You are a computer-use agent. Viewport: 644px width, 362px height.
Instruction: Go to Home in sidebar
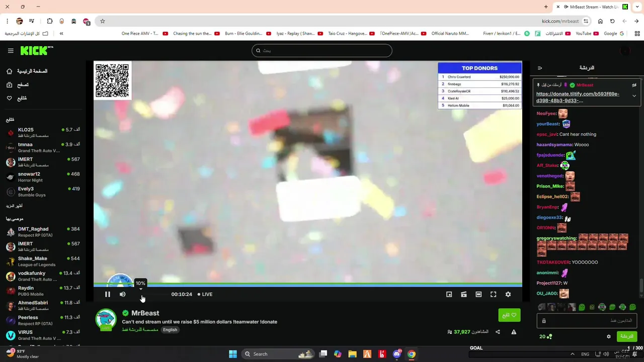click(27, 71)
